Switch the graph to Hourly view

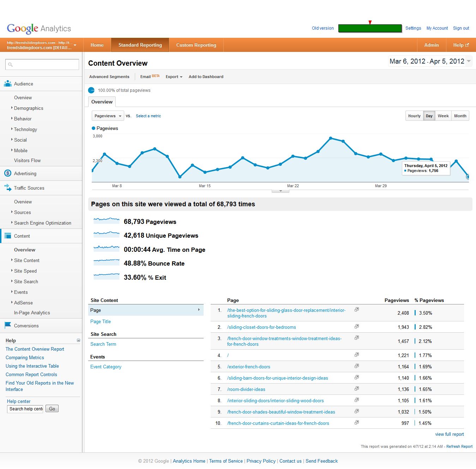(414, 116)
